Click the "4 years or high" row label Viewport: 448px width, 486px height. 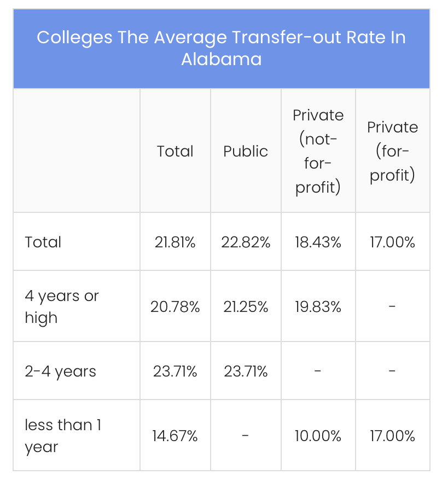[61, 306]
